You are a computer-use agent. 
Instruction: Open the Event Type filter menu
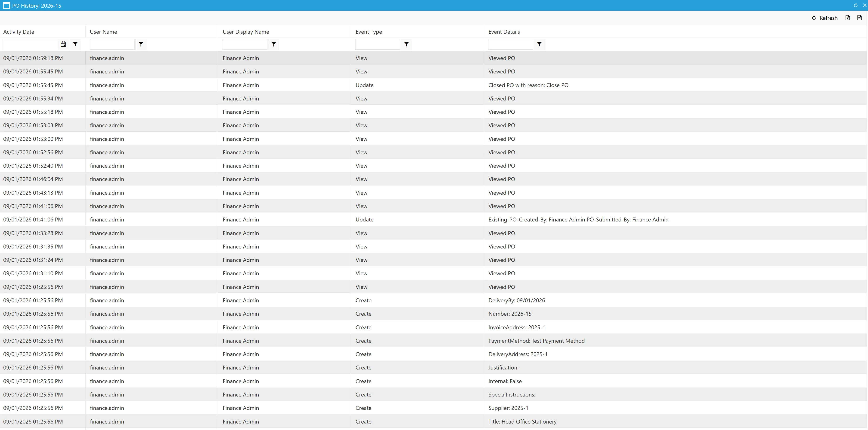[x=406, y=44]
